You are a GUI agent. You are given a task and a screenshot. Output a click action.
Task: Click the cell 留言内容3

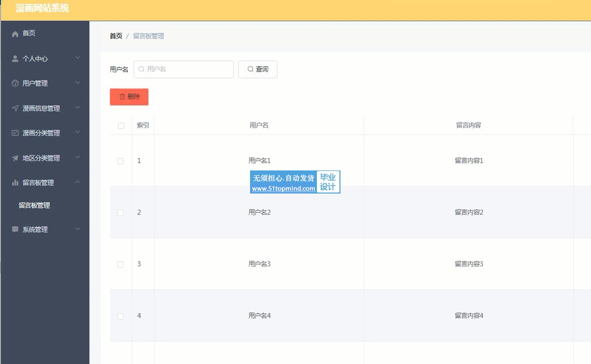point(469,264)
